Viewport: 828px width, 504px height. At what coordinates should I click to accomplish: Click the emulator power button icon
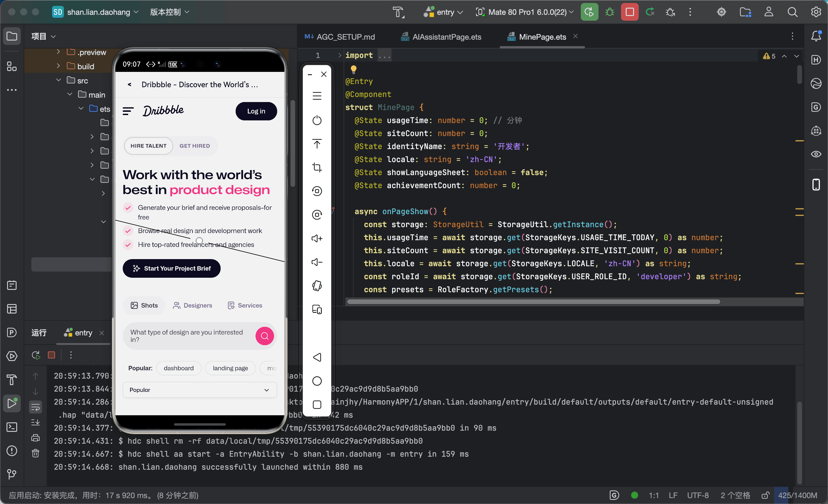click(x=317, y=120)
